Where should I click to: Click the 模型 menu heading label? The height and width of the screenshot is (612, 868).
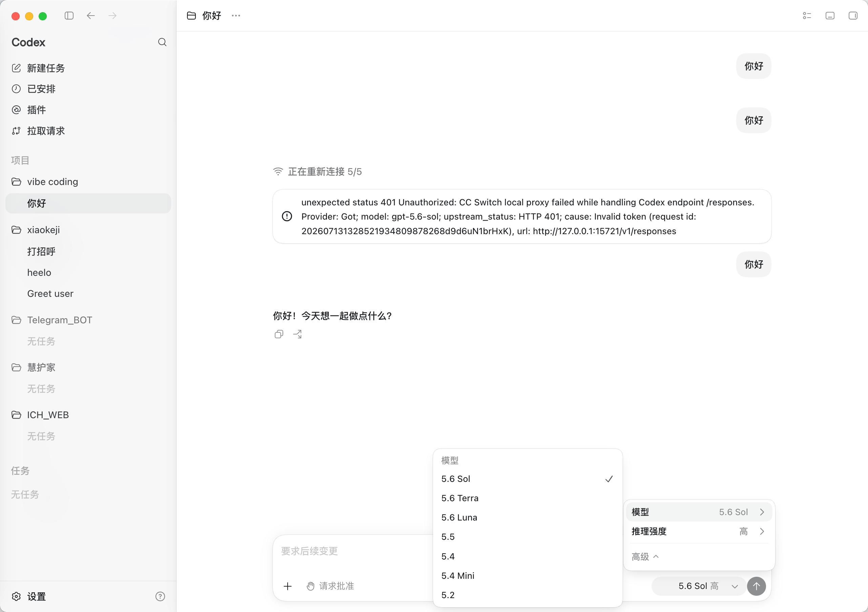(450, 460)
